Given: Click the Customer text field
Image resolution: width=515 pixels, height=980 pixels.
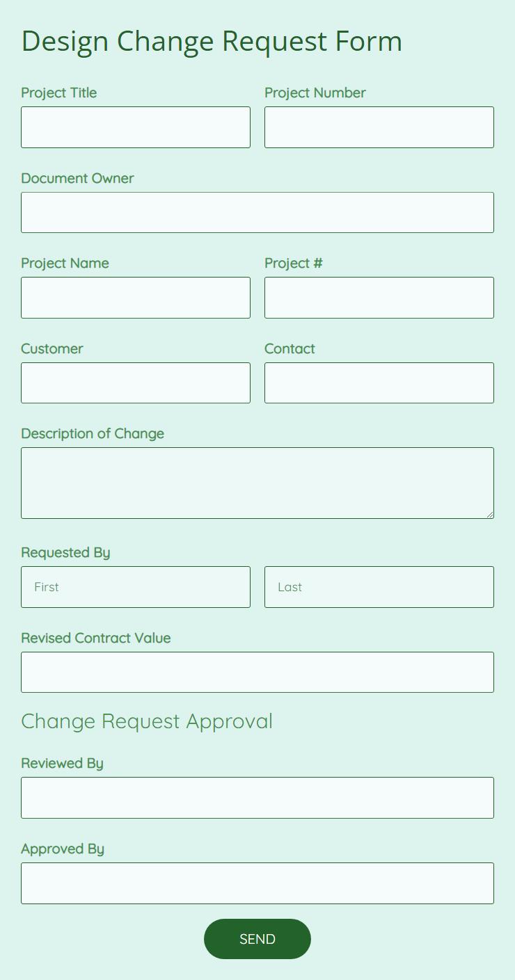Looking at the screenshot, I should pos(136,383).
